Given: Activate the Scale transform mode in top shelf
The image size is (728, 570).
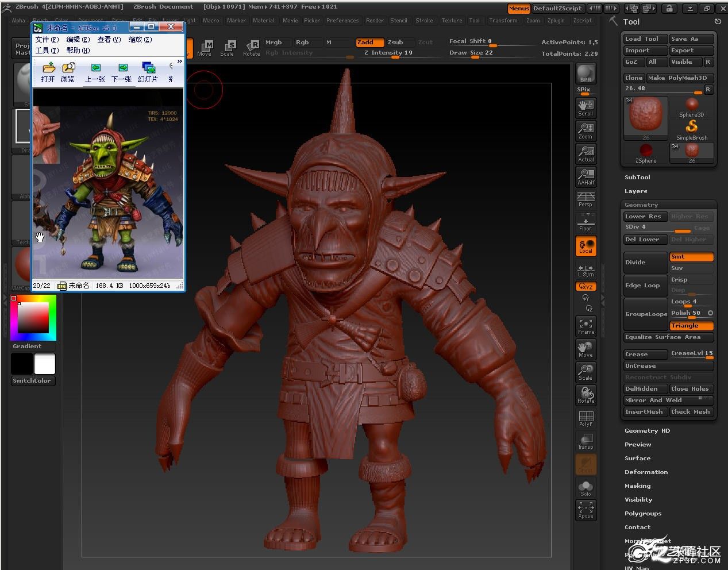Looking at the screenshot, I should coord(228,48).
